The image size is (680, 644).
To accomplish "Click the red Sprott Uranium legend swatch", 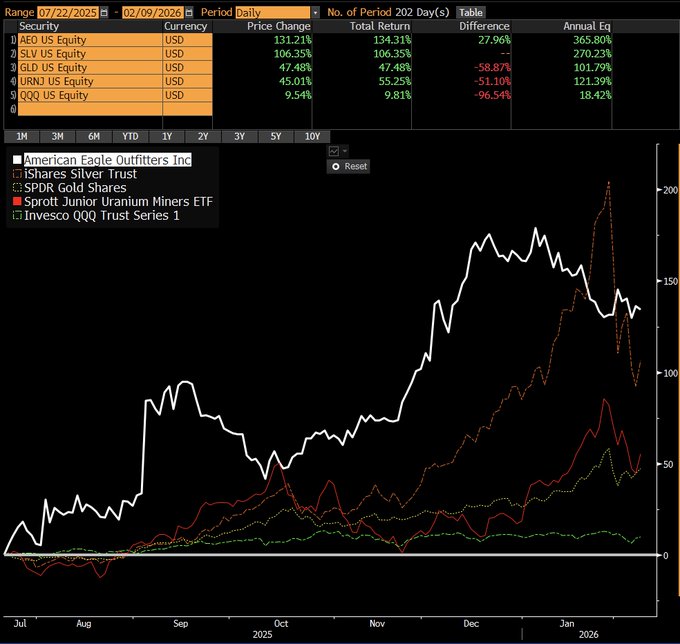I will click(x=17, y=202).
